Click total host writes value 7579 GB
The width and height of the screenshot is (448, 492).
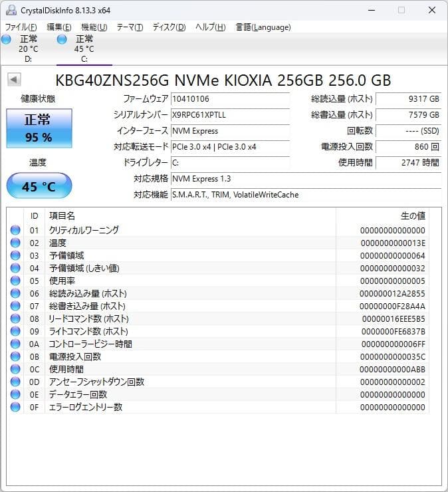tap(408, 115)
